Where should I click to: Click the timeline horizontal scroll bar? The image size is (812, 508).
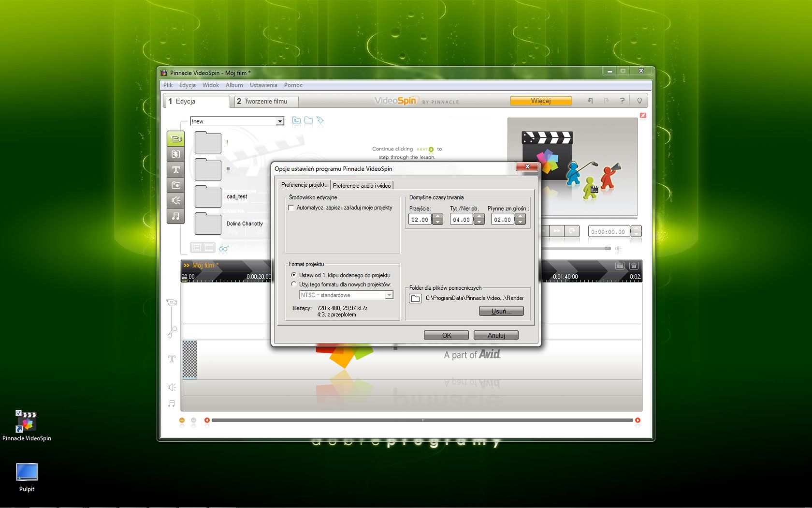pyautogui.click(x=422, y=420)
